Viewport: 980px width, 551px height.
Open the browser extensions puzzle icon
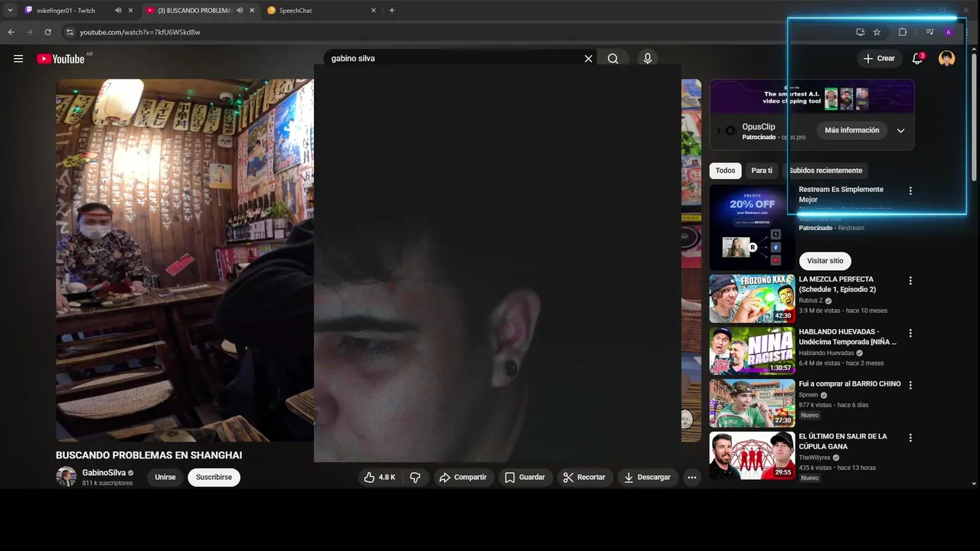click(902, 32)
